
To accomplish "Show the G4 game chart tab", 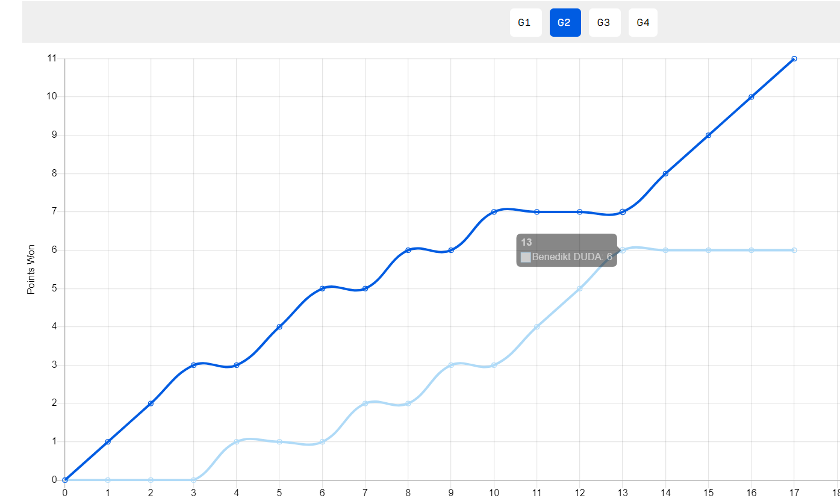I will (643, 22).
